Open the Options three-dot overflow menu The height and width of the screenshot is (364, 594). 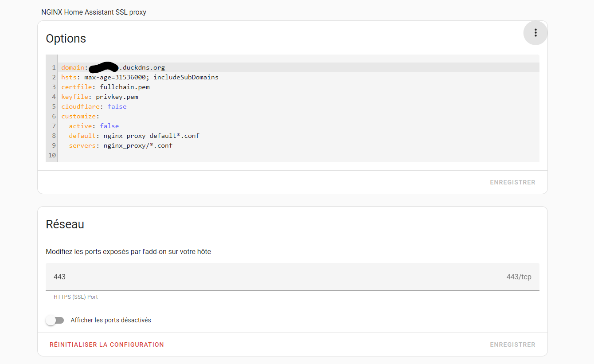coord(535,33)
